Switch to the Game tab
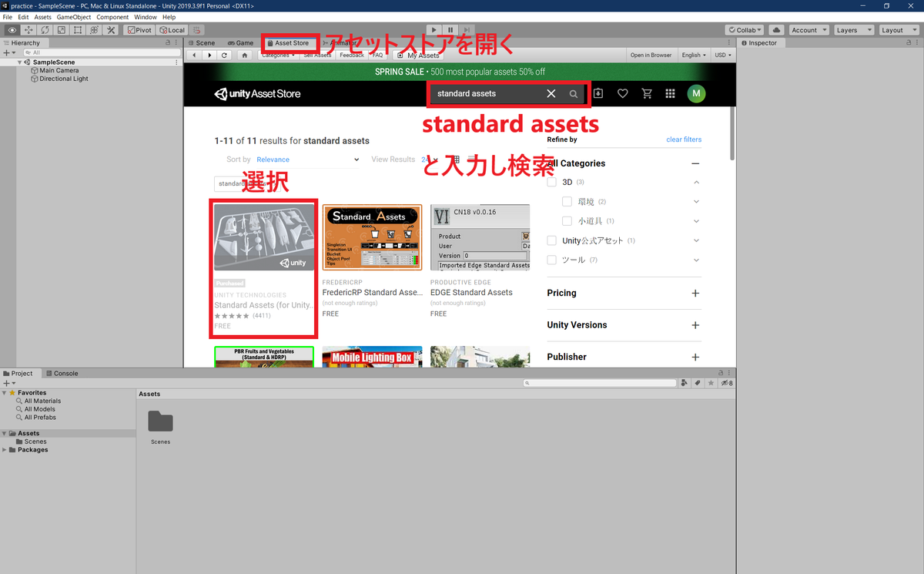Viewport: 924px width, 574px height. pos(240,43)
